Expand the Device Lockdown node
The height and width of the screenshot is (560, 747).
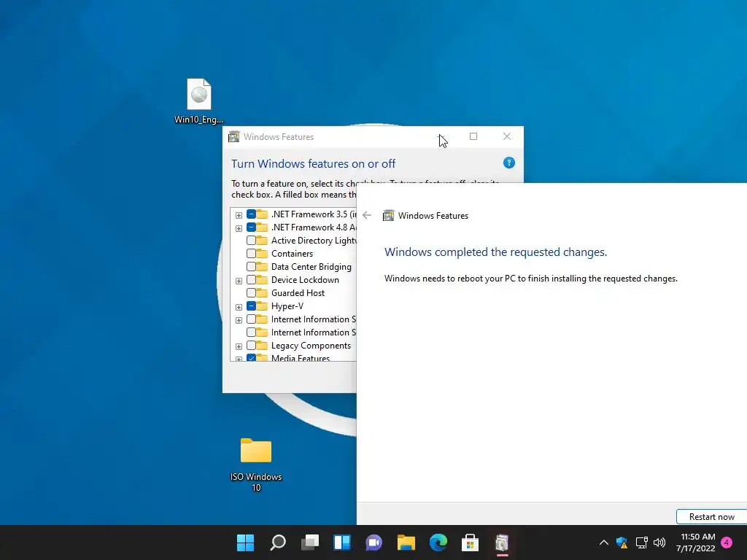point(239,281)
